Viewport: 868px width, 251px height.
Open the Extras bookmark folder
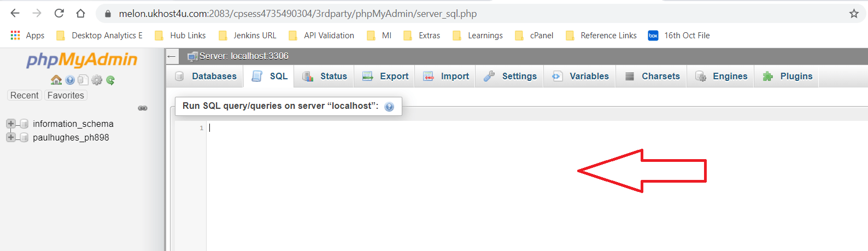point(421,36)
